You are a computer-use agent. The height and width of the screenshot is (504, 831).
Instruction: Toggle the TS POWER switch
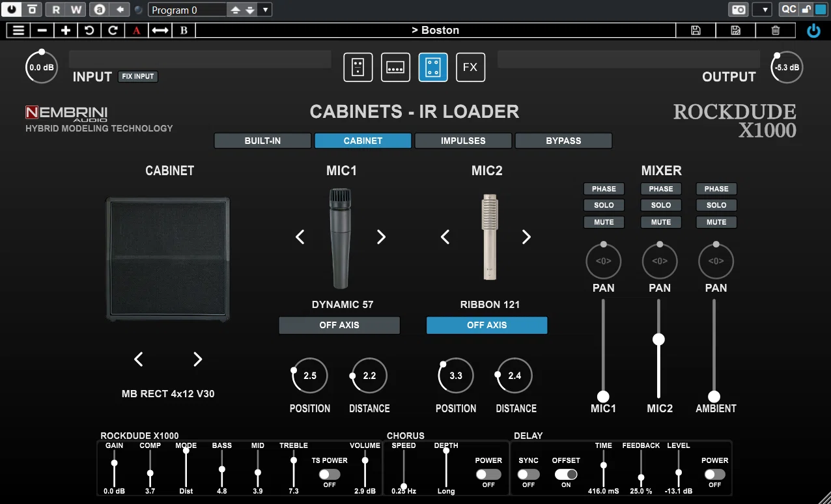[x=330, y=475]
